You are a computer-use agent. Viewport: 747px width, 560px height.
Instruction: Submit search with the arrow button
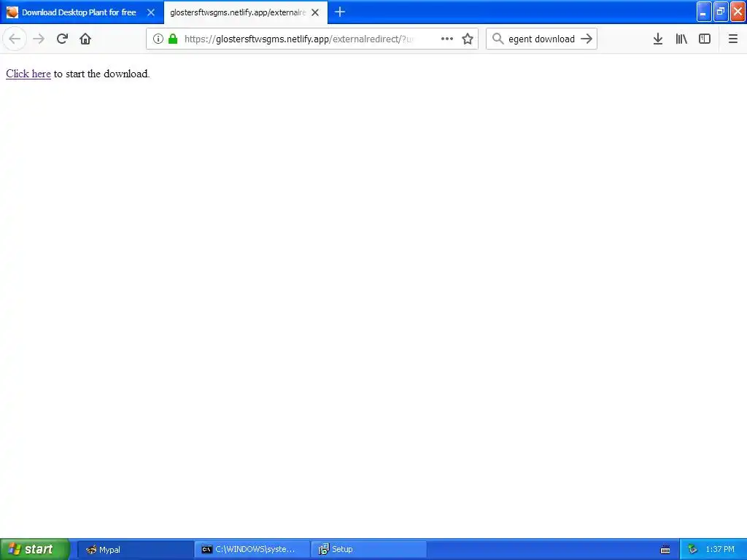point(587,39)
